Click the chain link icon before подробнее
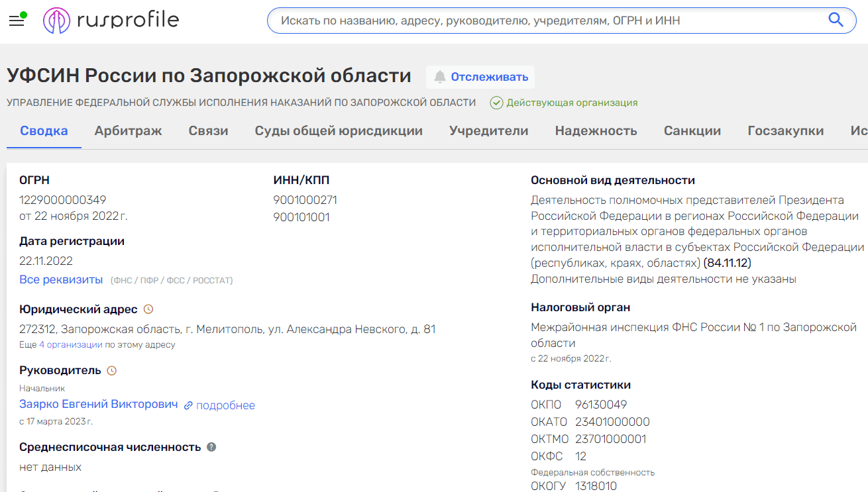The height and width of the screenshot is (492, 868). click(190, 404)
